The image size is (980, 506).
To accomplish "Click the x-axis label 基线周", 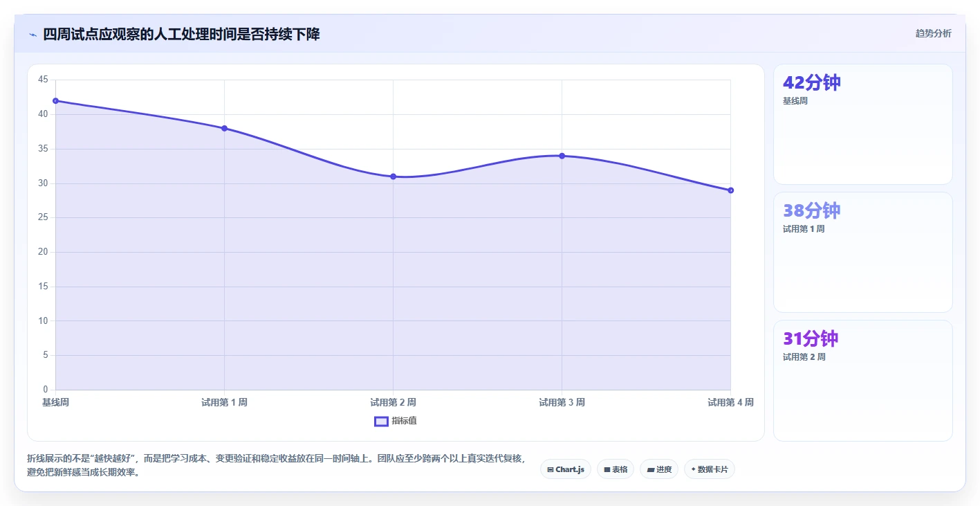I will point(55,402).
